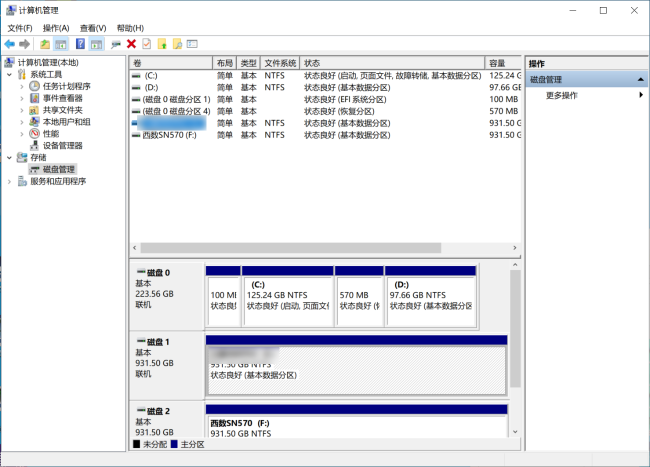650x467 pixels.
Task: Expand the 事件查看器 node arrow
Action: tap(22, 99)
